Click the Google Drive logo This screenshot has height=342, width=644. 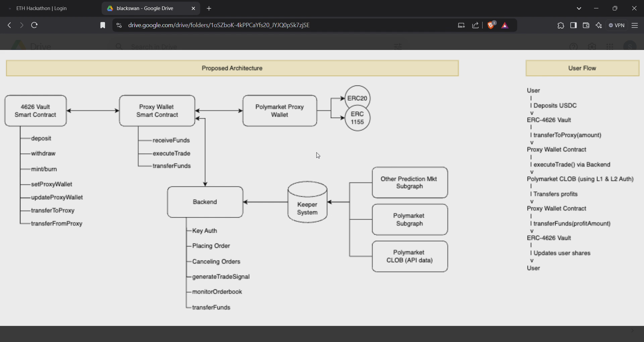pos(31,46)
